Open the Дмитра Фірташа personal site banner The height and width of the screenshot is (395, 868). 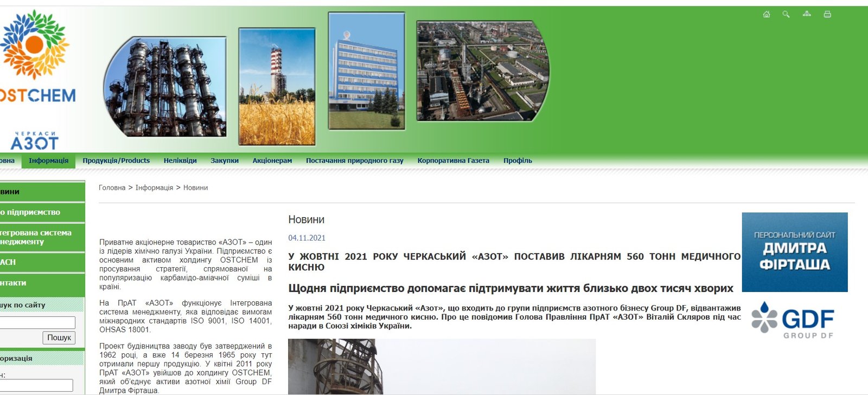point(795,252)
